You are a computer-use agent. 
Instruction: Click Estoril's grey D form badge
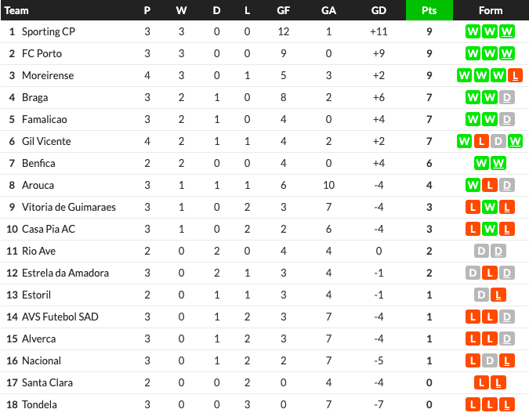point(481,295)
